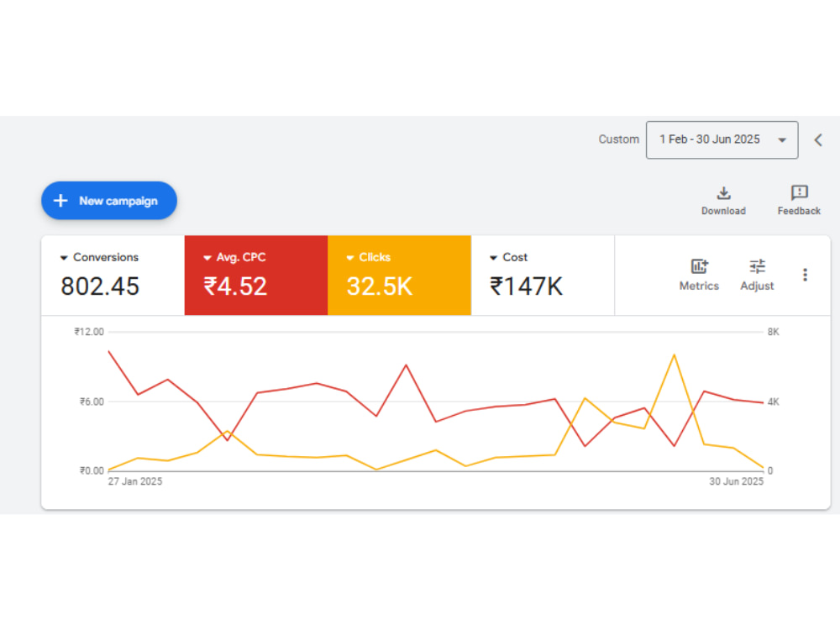The width and height of the screenshot is (840, 630).
Task: Expand the Clicks metric dropdown arrow
Action: point(350,258)
